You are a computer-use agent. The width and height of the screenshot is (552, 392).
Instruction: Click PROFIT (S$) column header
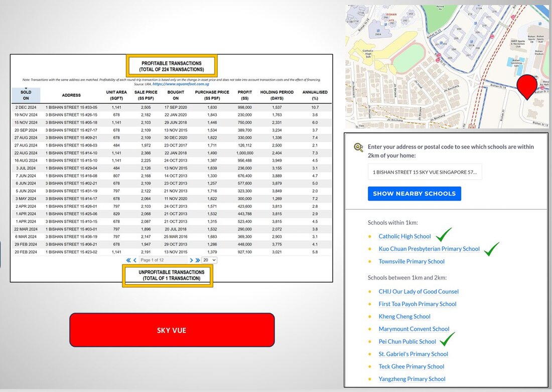click(x=245, y=95)
